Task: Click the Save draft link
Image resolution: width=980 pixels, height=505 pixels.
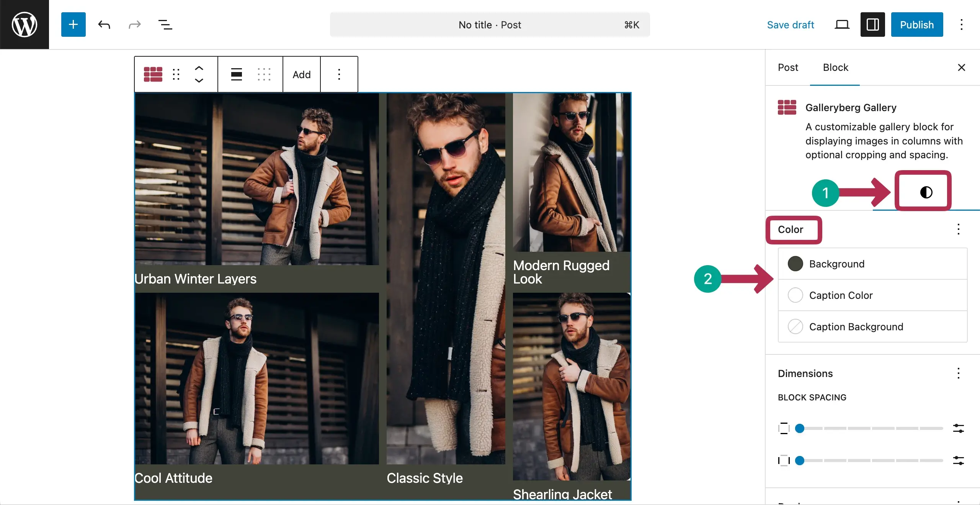Action: tap(791, 25)
